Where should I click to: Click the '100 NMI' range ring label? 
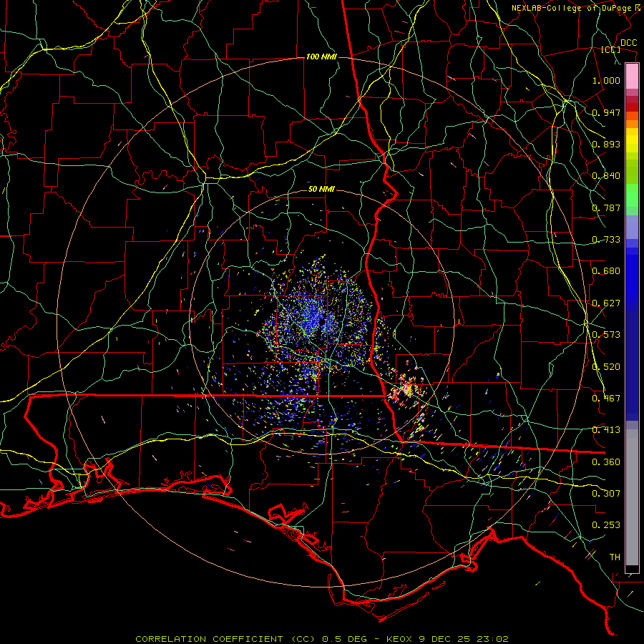coord(321,57)
